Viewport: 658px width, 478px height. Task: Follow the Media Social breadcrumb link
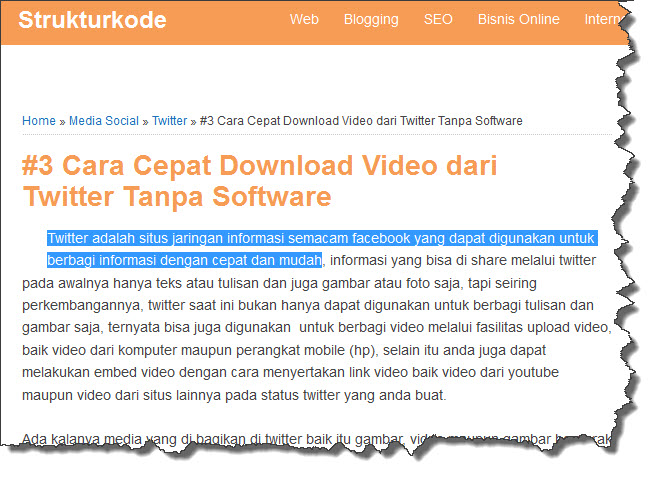pos(104,121)
